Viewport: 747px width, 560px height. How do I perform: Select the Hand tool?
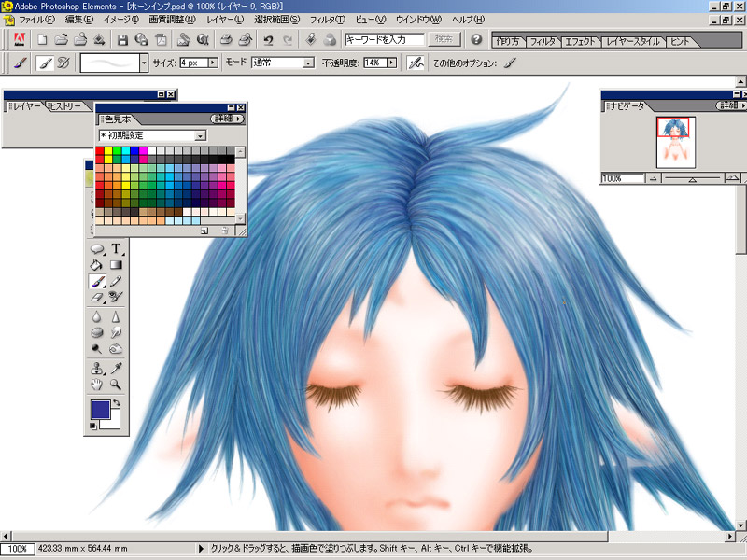(97, 385)
